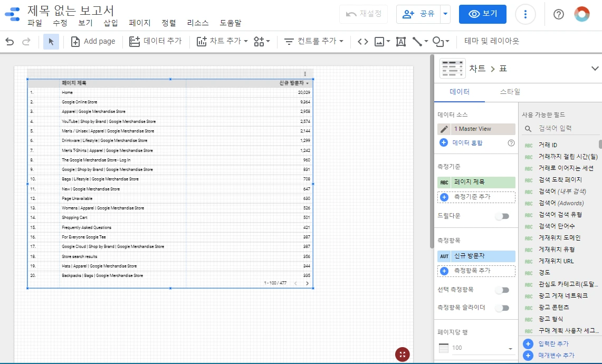Click the text box tool icon
602x364 pixels.
(401, 42)
